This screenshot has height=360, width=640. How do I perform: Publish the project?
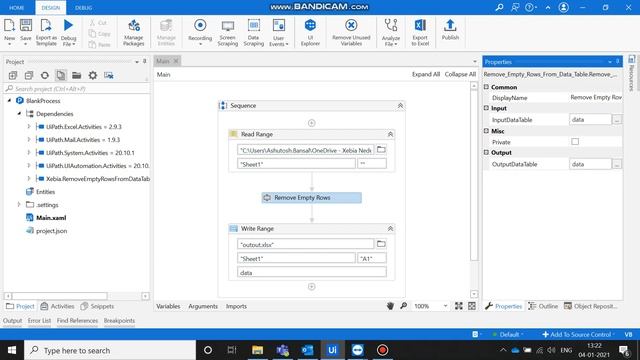[x=450, y=29]
